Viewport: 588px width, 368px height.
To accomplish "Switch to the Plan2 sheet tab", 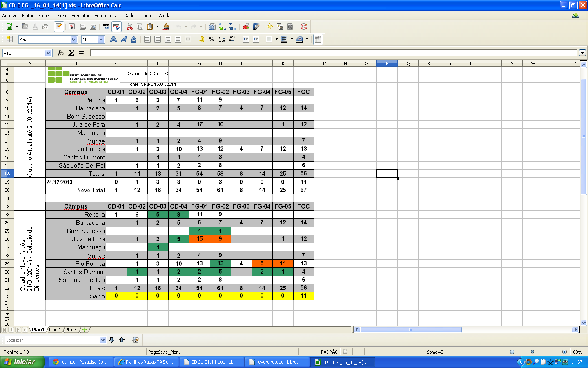I will [54, 330].
